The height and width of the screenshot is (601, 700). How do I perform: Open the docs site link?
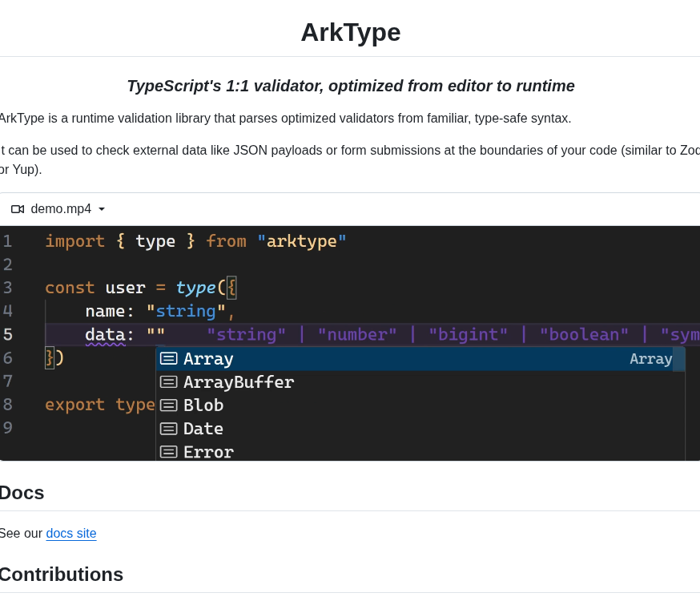71,533
